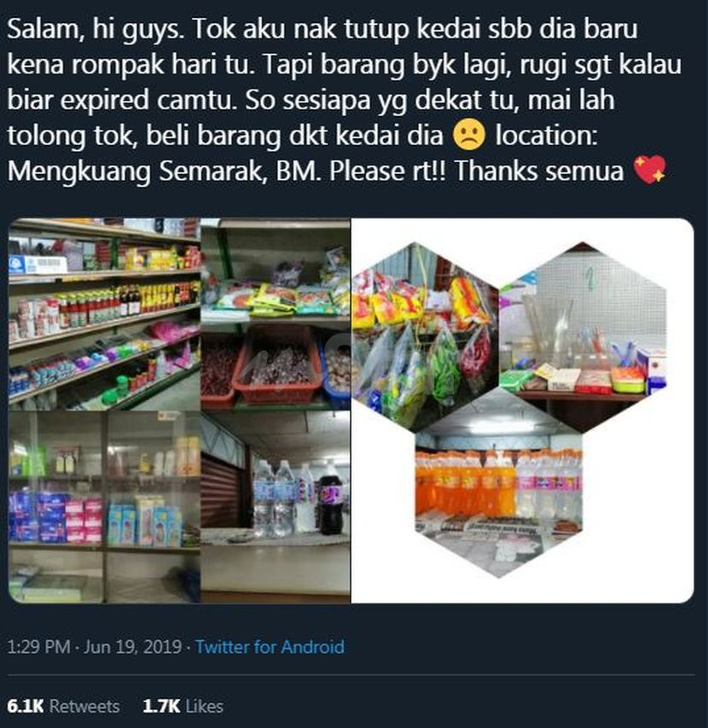
Task: Click the Salam, hi guys opening line
Action: tap(96, 29)
